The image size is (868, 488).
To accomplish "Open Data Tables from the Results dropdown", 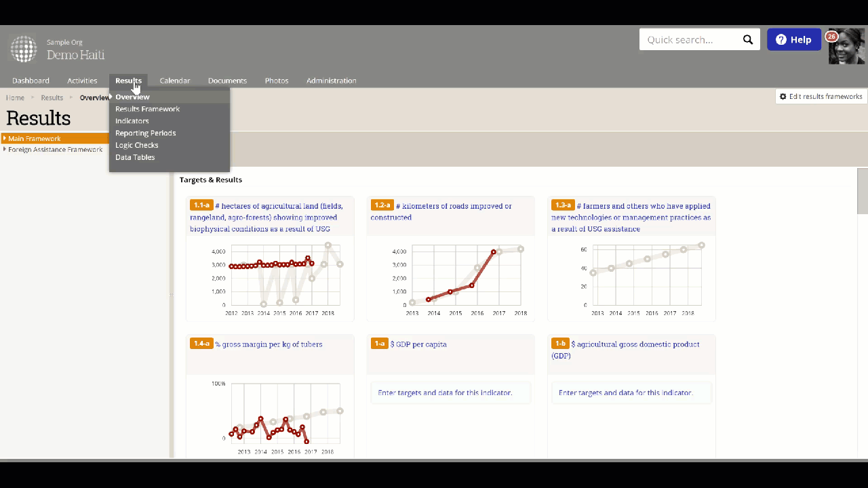I will [x=135, y=157].
